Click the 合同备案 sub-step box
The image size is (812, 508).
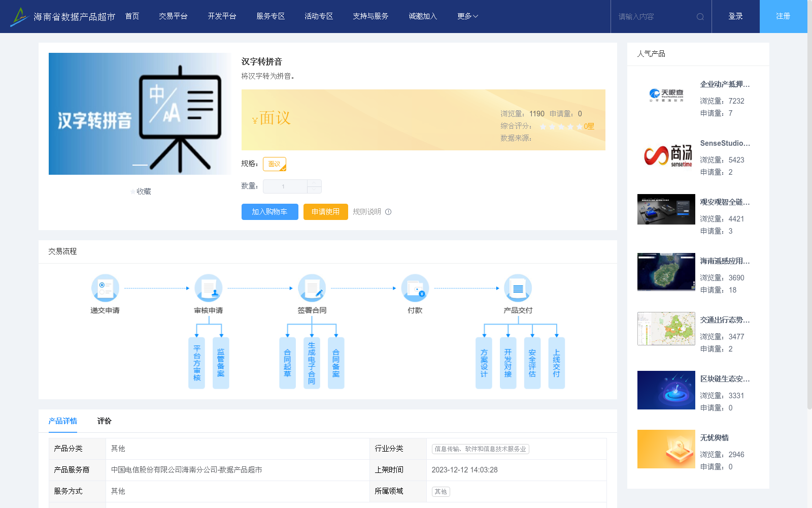click(x=336, y=363)
